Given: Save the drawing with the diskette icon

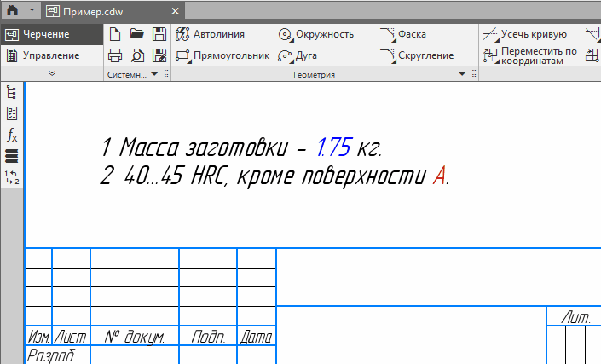Looking at the screenshot, I should 159,34.
